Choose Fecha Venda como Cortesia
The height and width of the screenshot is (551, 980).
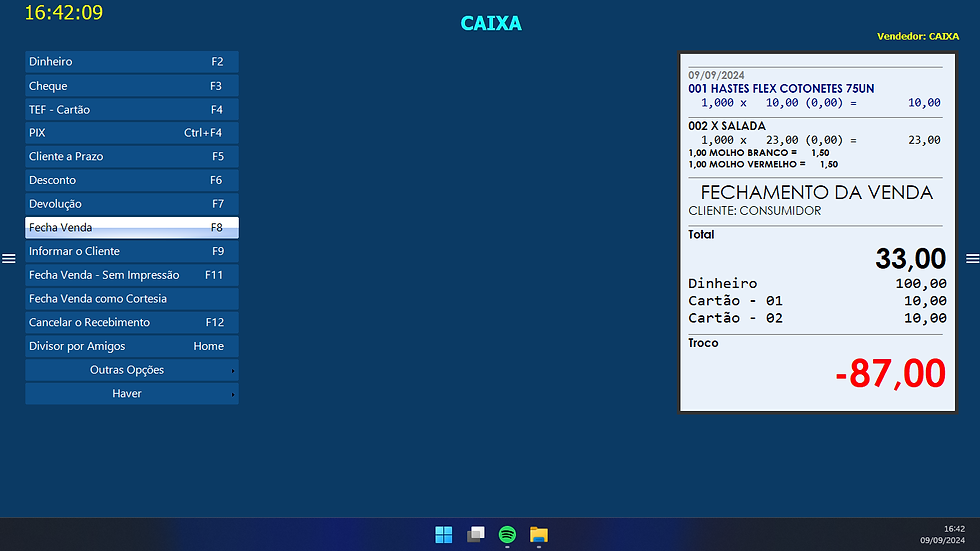132,299
